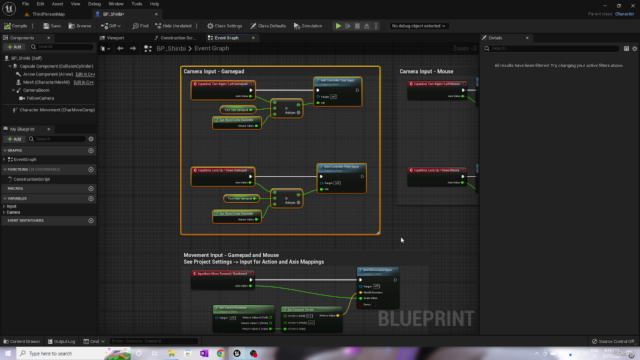Click the Compile button in toolbar

coord(16,26)
